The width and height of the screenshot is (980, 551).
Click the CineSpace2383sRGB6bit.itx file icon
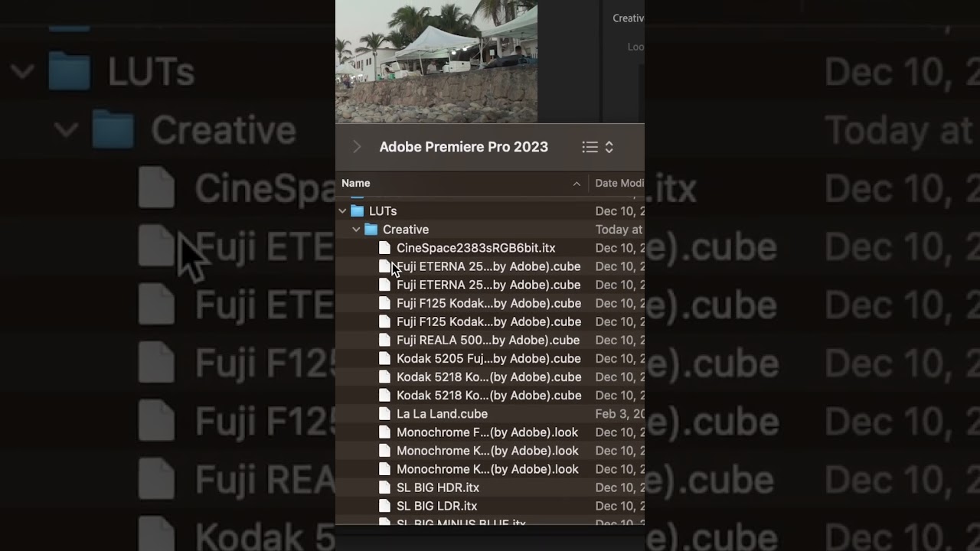click(384, 248)
